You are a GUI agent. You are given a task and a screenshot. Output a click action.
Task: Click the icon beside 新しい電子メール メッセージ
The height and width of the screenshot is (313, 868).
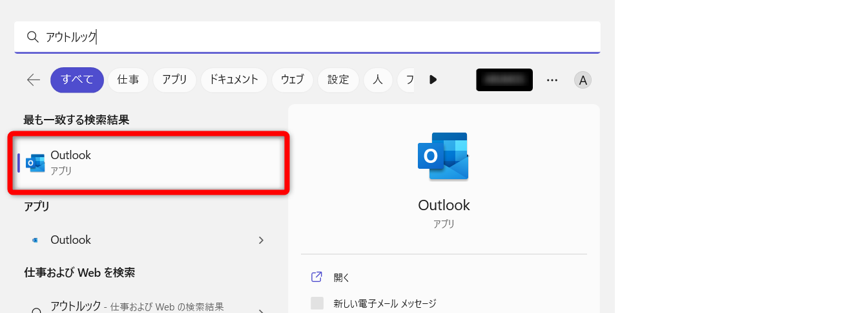[317, 303]
